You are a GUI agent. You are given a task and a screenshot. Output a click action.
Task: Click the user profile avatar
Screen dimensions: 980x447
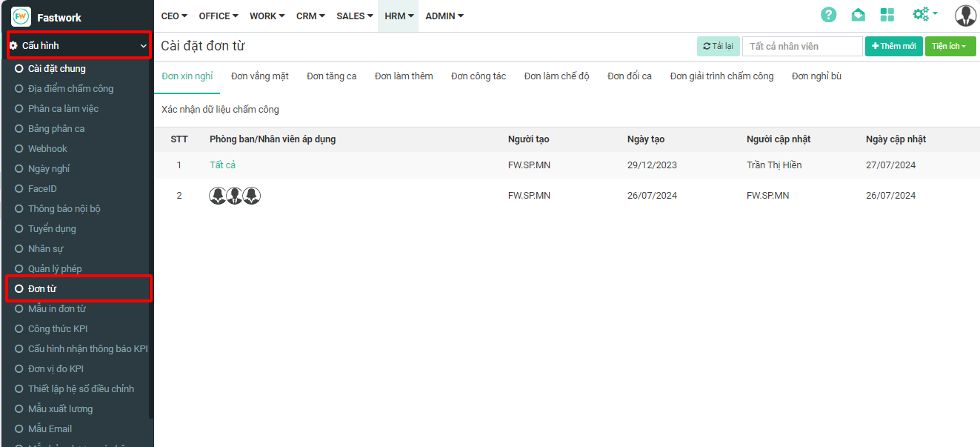965,15
